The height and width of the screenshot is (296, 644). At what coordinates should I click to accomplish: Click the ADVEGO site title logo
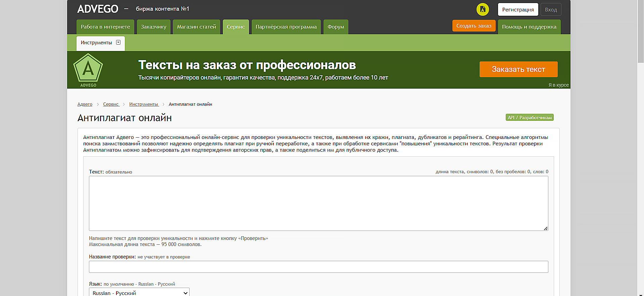click(98, 9)
